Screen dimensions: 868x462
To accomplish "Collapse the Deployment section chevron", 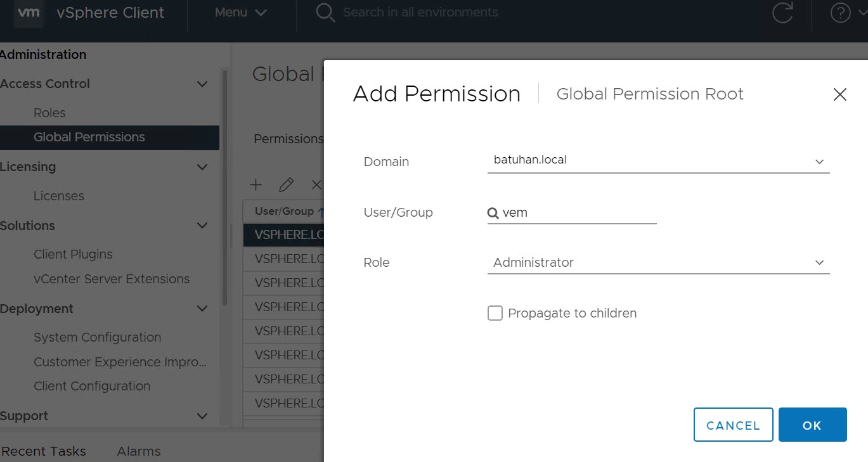I will pos(202,309).
